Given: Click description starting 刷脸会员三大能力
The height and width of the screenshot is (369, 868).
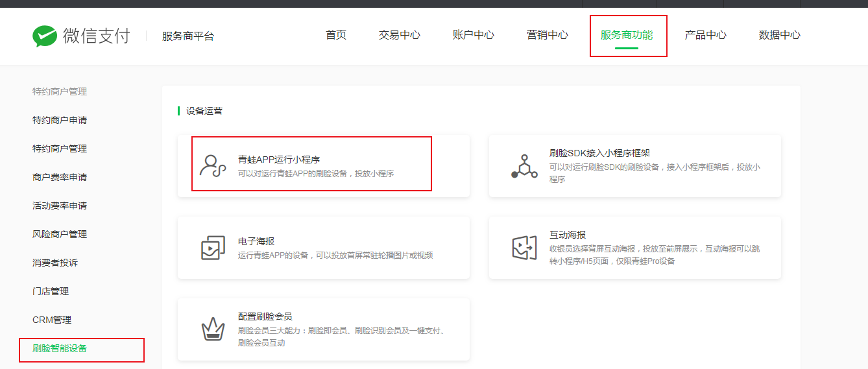Looking at the screenshot, I should tap(341, 337).
